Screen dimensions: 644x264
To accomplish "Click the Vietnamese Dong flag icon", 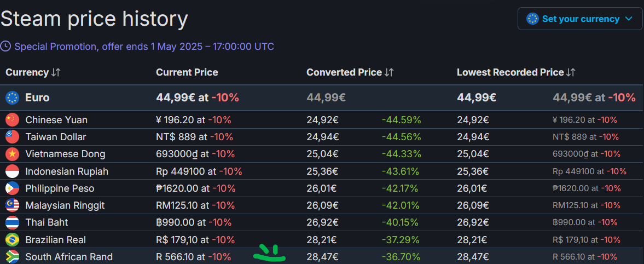I will click(12, 154).
